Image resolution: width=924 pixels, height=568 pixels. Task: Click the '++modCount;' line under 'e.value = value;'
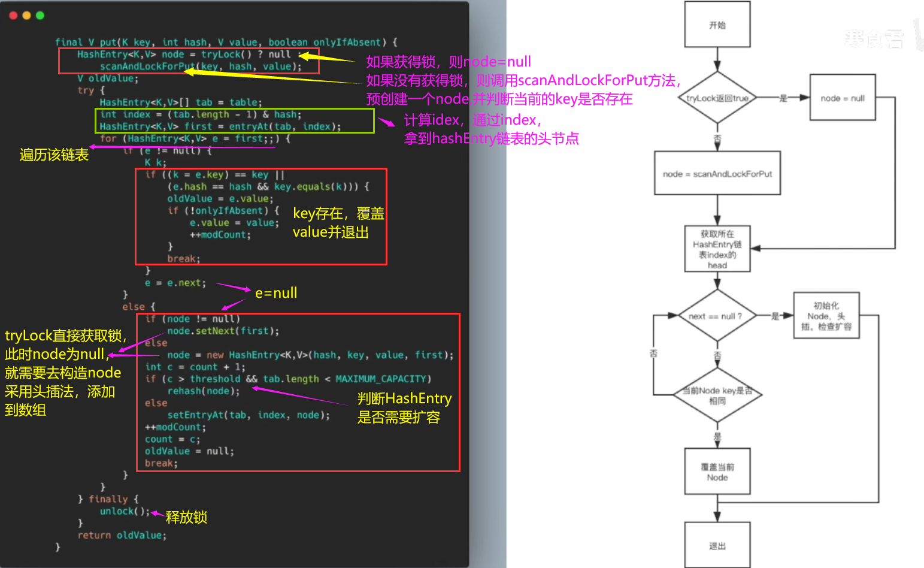tap(220, 234)
